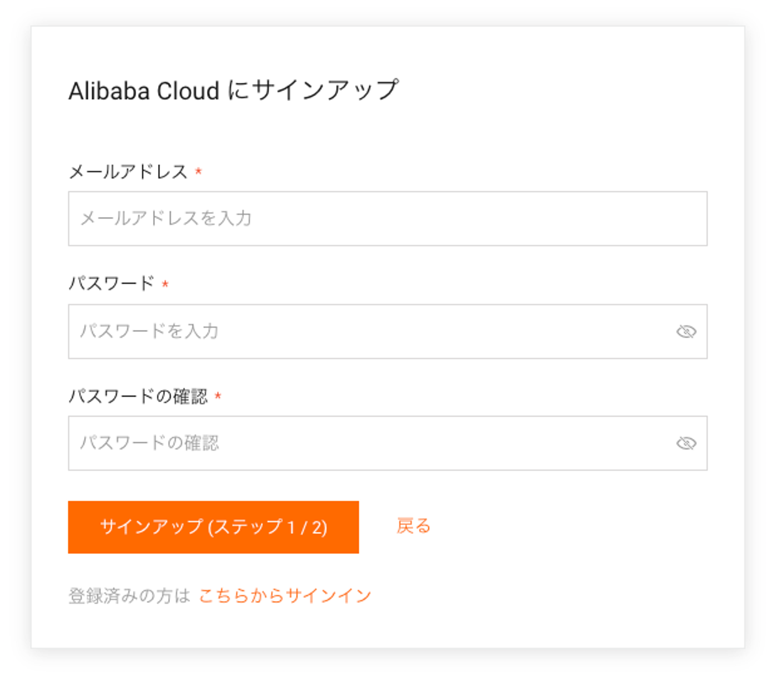Click サインアップ (ステップ 1 / 2) button
The width and height of the screenshot is (784, 675).
pos(213,527)
